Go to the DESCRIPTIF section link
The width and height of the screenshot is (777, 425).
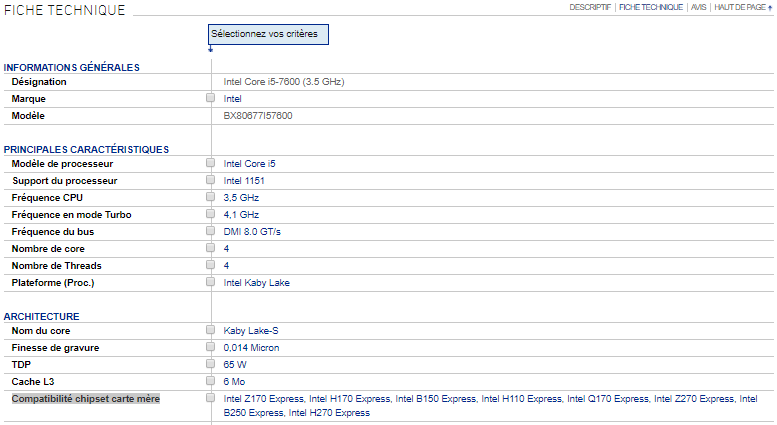pos(590,7)
